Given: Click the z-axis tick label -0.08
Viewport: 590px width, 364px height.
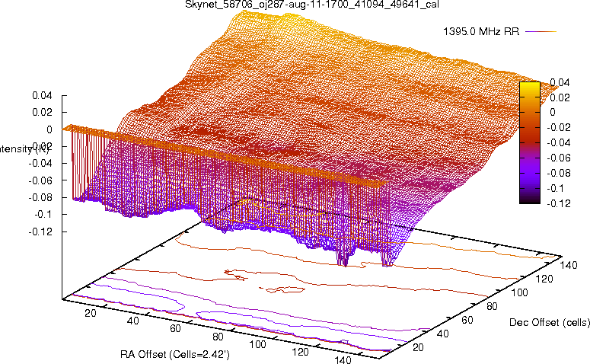Looking at the screenshot, I should [x=40, y=197].
